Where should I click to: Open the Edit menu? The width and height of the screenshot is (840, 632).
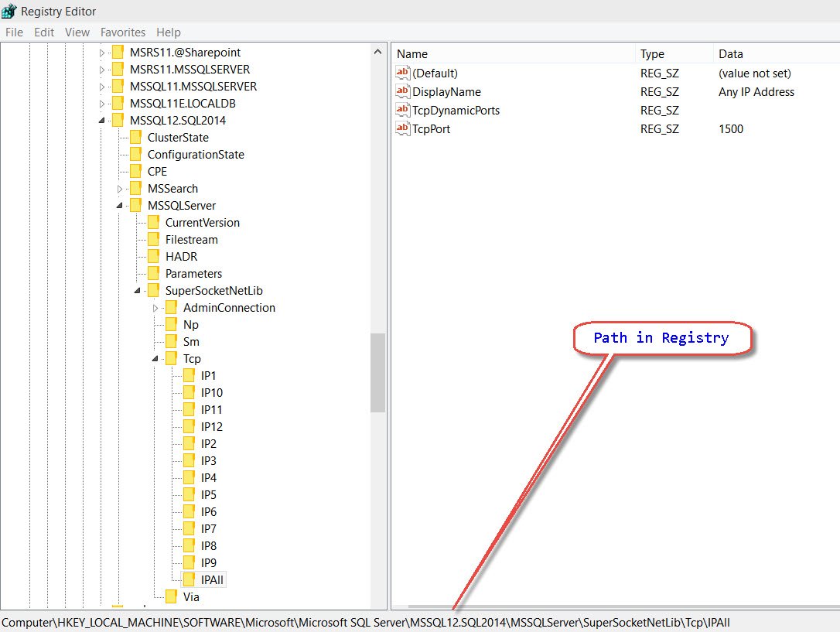click(44, 32)
